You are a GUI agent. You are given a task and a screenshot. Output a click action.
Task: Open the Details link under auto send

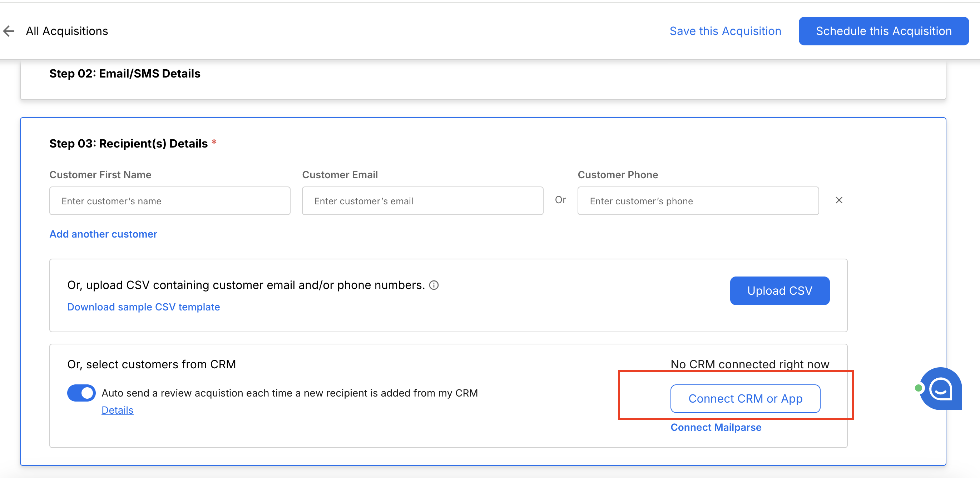pos(117,410)
